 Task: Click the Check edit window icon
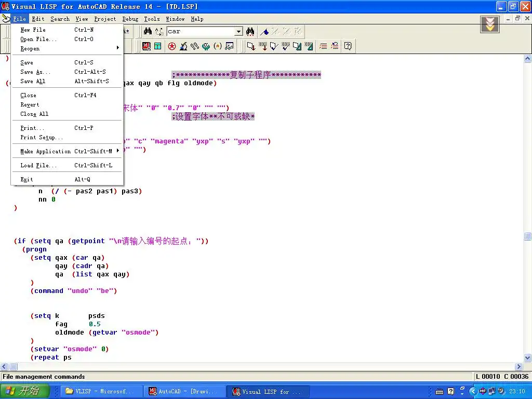tap(274, 46)
